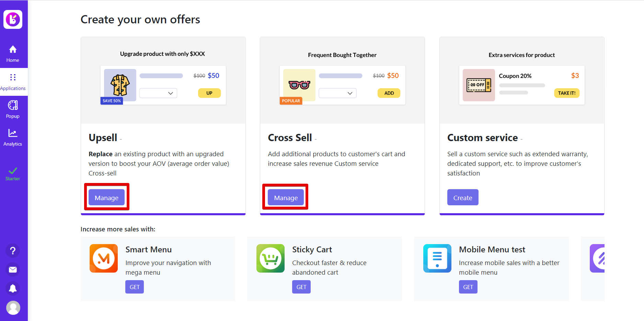Expand the dropdown in Cross Sell preview
The height and width of the screenshot is (321, 644).
(337, 93)
